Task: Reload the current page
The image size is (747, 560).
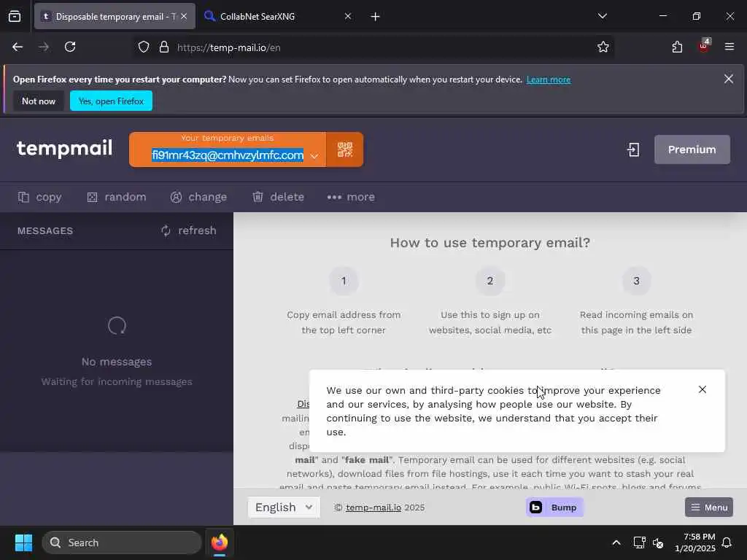Action: click(x=70, y=47)
